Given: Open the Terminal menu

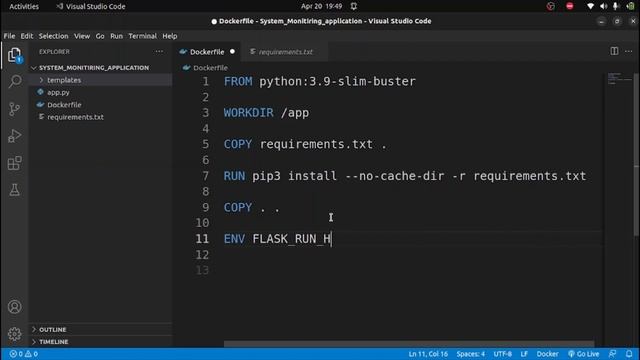Looking at the screenshot, I should coord(142,36).
